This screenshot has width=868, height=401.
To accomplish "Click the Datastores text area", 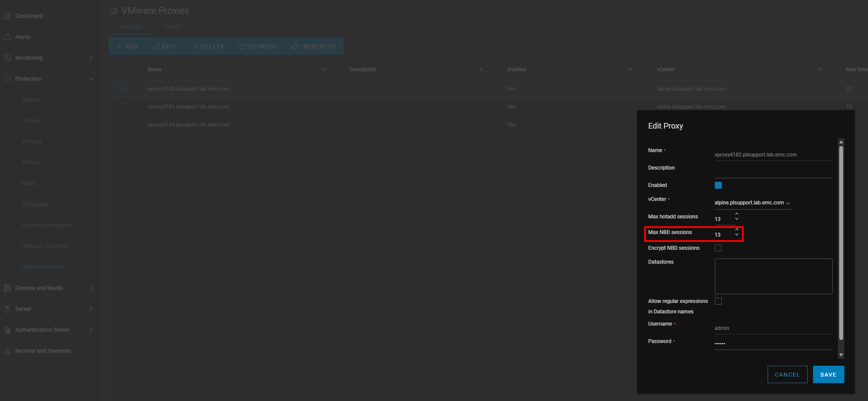I will point(773,276).
